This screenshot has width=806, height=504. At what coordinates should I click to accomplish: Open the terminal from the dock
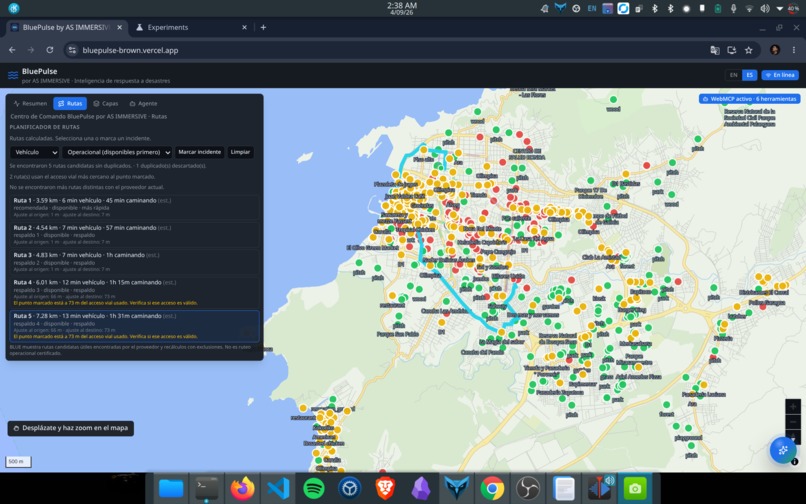point(207,488)
